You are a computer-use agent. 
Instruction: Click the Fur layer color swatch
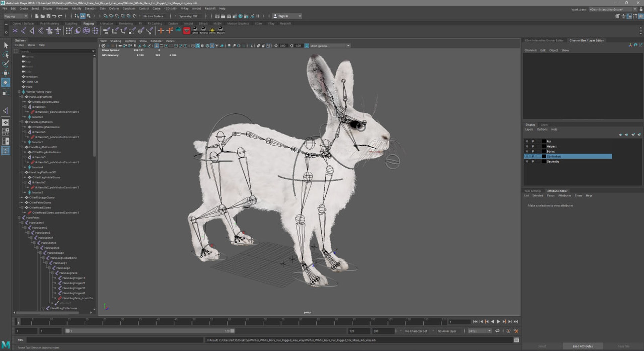[544, 141]
